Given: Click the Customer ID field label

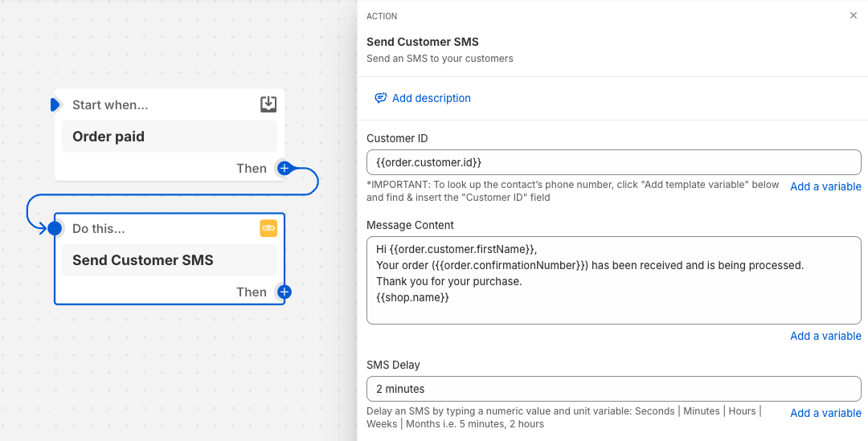Looking at the screenshot, I should 397,138.
